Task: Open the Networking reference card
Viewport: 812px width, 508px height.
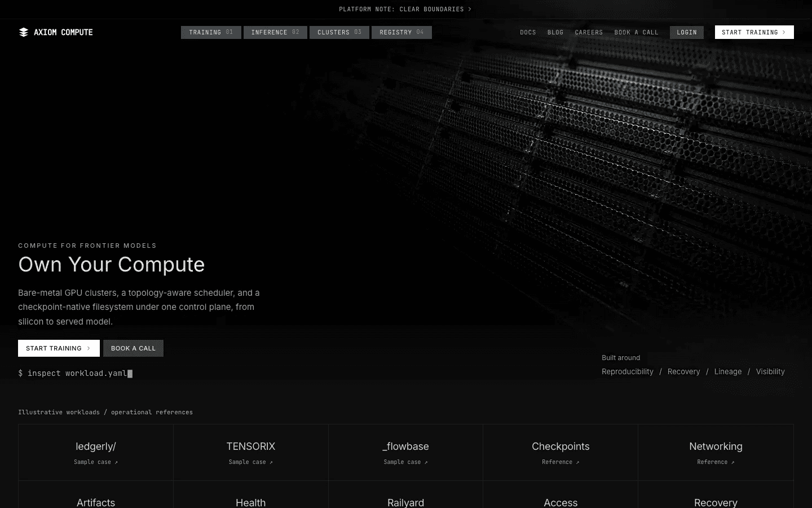Action: 716,453
